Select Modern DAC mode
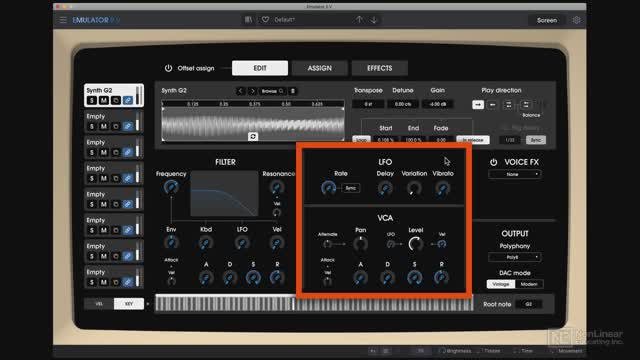 (x=529, y=284)
